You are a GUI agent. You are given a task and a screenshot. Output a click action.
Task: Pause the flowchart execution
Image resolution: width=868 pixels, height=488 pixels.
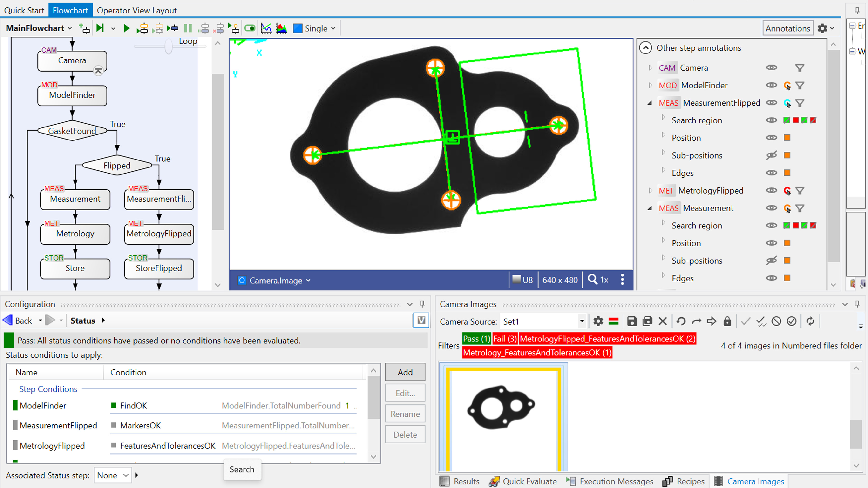coord(188,28)
